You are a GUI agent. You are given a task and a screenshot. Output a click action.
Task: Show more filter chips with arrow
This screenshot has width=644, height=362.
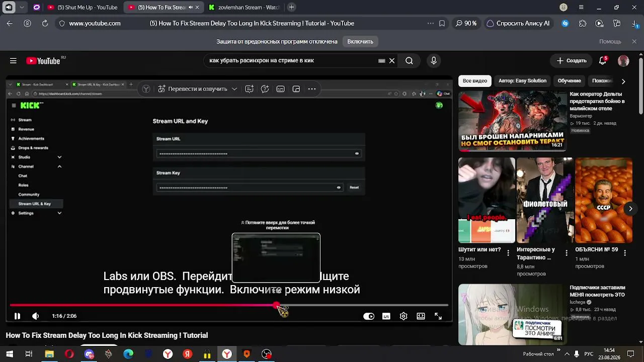[623, 81]
